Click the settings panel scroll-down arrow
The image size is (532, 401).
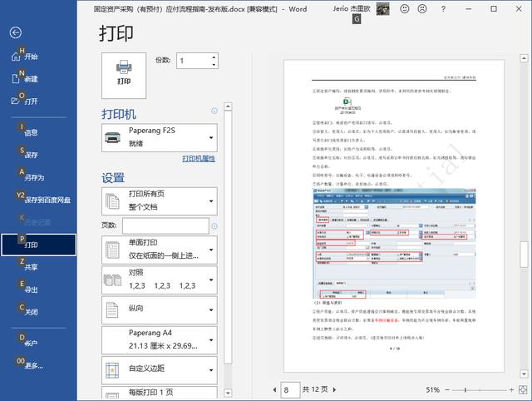coord(228,393)
